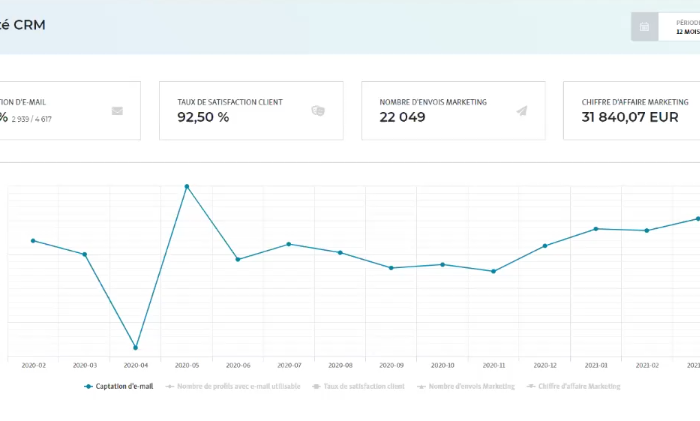Click the 2020-07 data point

pyautogui.click(x=289, y=244)
